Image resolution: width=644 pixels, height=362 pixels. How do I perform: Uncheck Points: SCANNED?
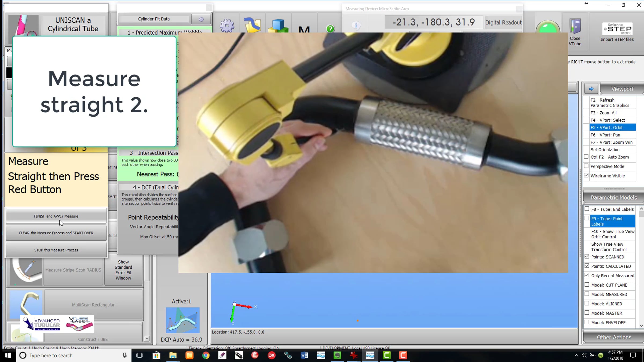click(587, 257)
